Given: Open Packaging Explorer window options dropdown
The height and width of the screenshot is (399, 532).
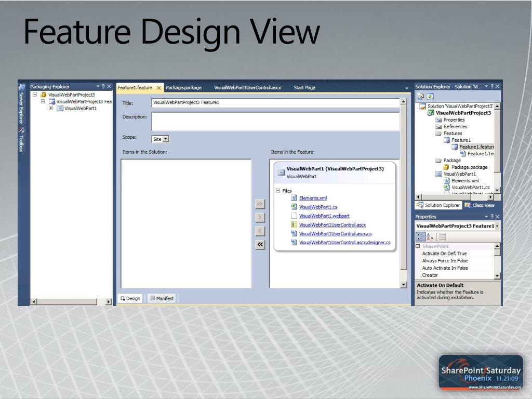Looking at the screenshot, I should click(x=98, y=87).
